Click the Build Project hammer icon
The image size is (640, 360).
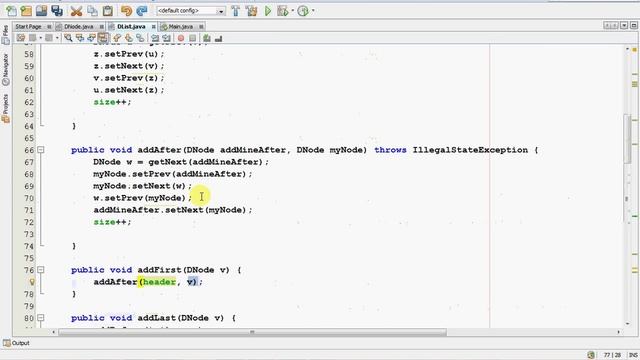236,11
